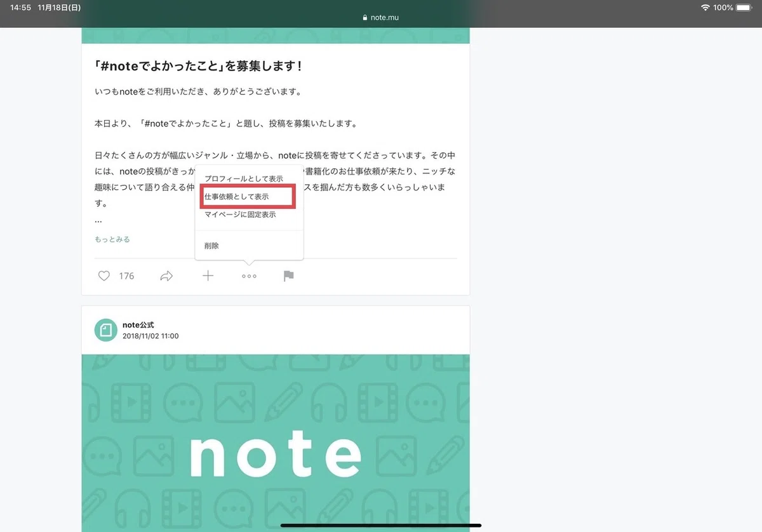Select プロフィールとして表示 menu entry
The image size is (762, 532).
(244, 179)
